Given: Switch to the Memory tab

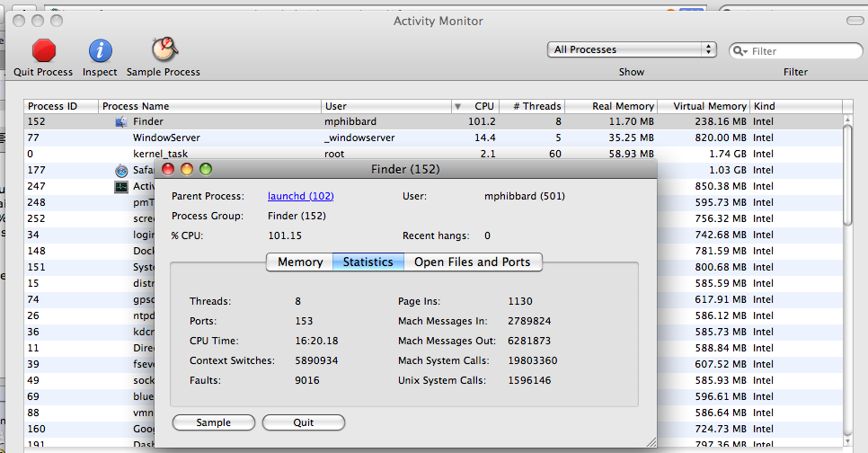Looking at the screenshot, I should pos(299,262).
